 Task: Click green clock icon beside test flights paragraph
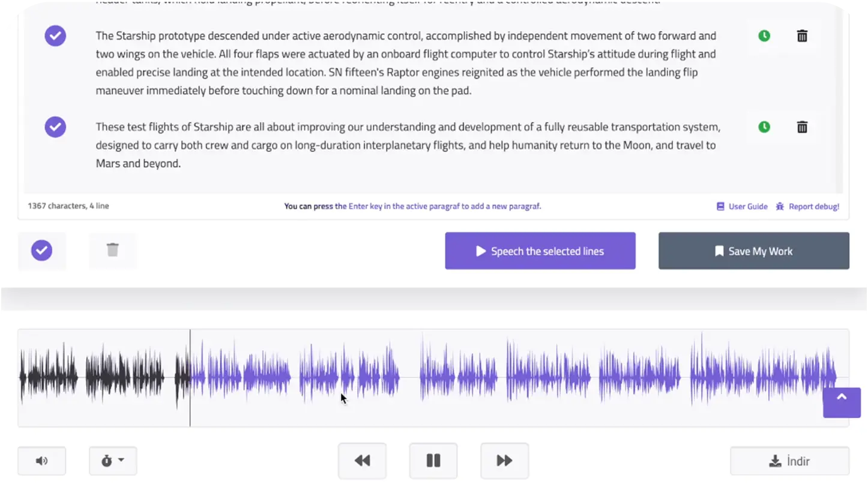click(x=764, y=127)
